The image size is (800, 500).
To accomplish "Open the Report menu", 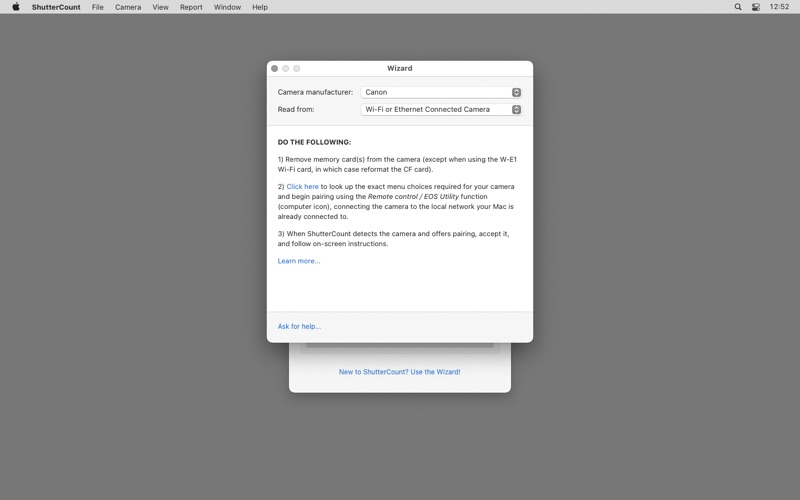I will point(191,7).
